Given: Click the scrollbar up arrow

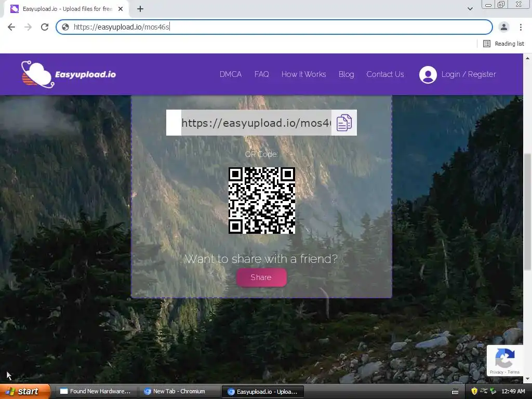Looking at the screenshot, I should click(x=527, y=58).
